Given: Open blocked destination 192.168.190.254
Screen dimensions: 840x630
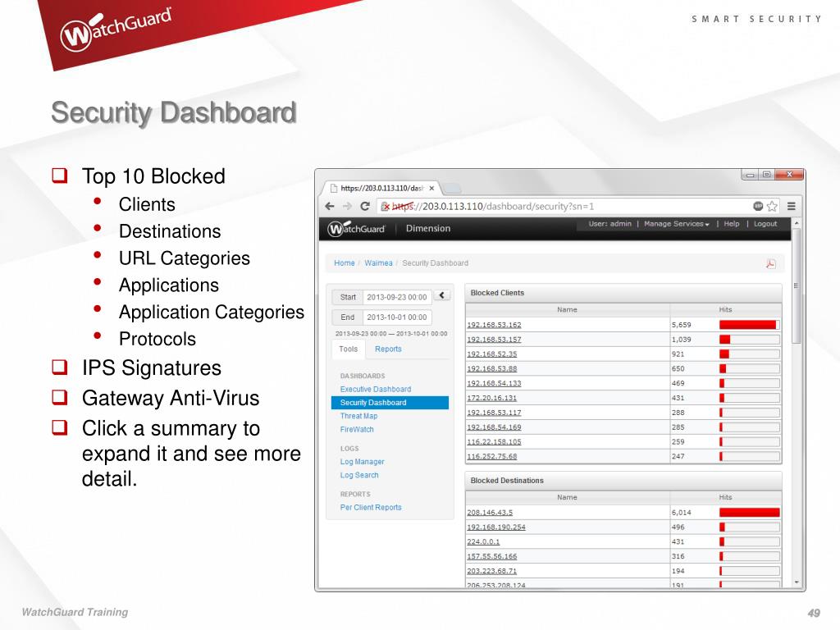Looking at the screenshot, I should (x=496, y=527).
